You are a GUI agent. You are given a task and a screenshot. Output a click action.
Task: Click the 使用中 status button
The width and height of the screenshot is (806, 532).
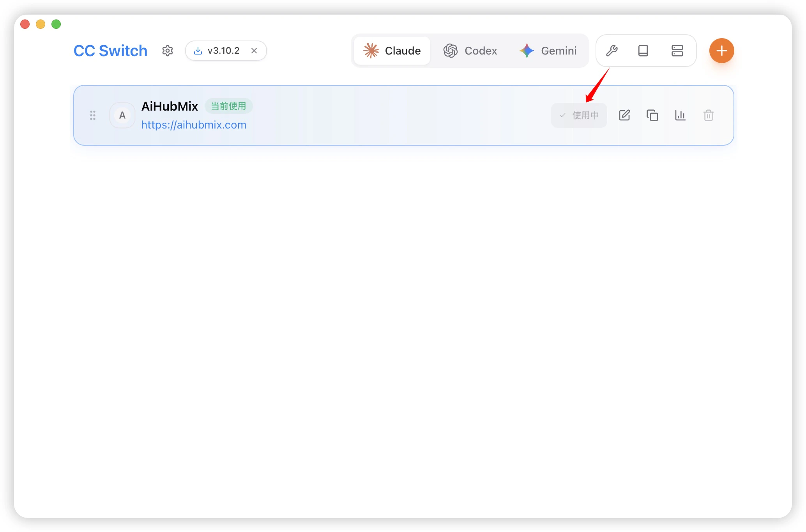[579, 115]
